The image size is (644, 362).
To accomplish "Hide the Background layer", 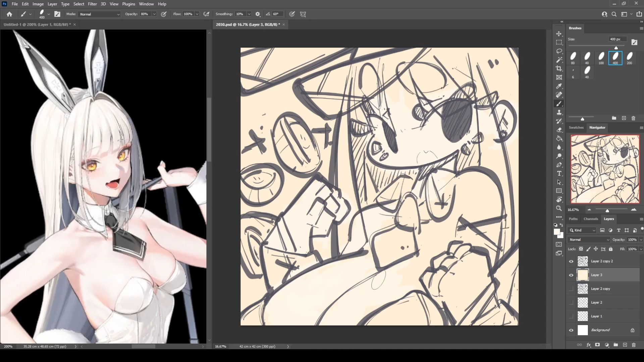I will [x=571, y=330].
